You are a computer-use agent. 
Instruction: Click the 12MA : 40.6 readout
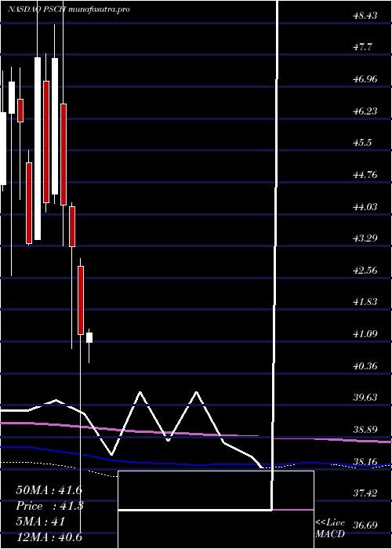(x=49, y=537)
